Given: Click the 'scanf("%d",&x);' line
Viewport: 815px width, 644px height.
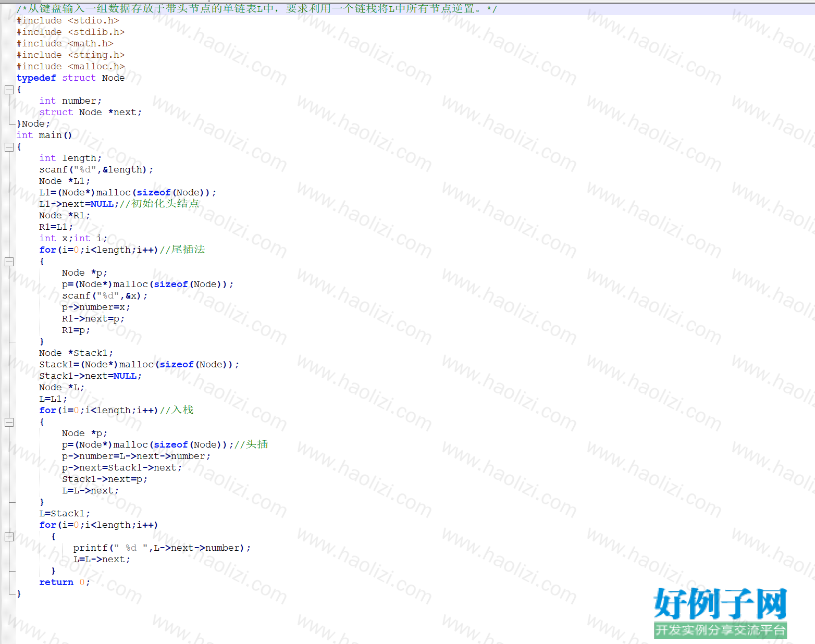Looking at the screenshot, I should click(x=105, y=296).
